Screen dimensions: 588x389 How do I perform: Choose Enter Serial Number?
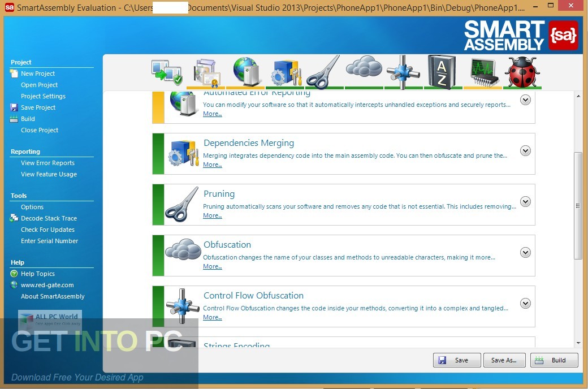(x=50, y=240)
